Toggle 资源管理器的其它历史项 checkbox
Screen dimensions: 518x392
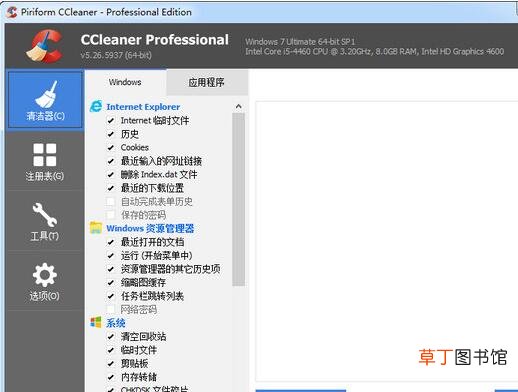[111, 269]
